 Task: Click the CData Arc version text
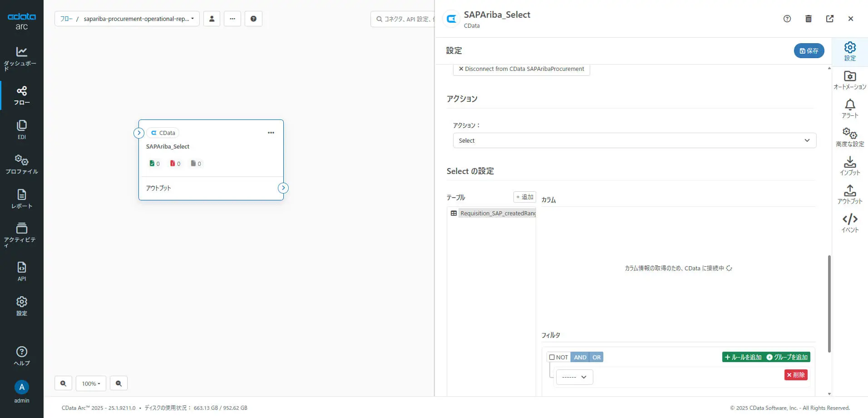tap(99, 408)
